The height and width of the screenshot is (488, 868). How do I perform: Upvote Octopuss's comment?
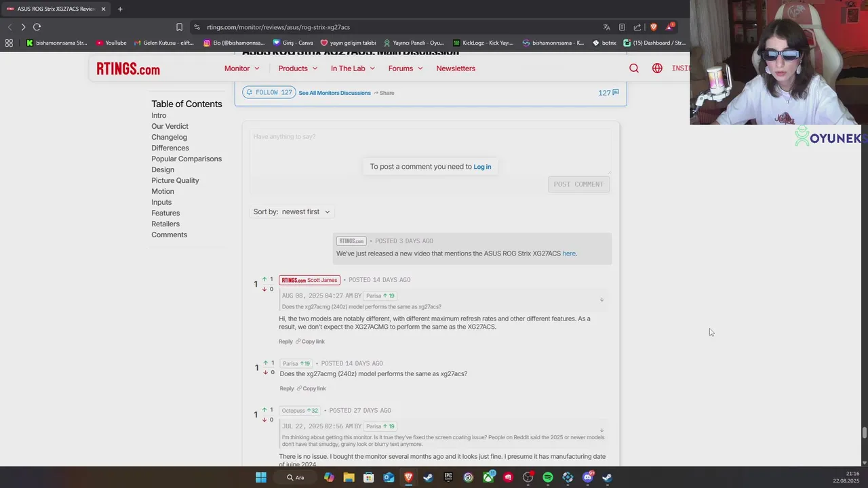(264, 410)
